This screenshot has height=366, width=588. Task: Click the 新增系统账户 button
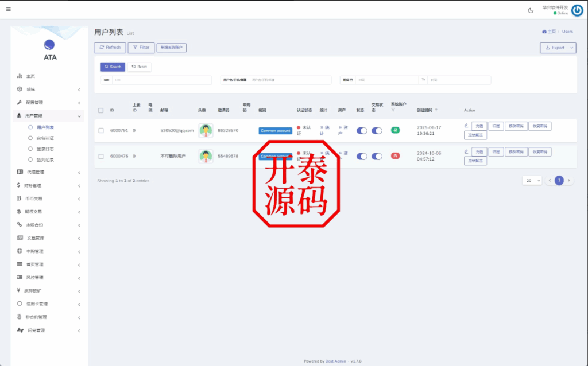(171, 48)
